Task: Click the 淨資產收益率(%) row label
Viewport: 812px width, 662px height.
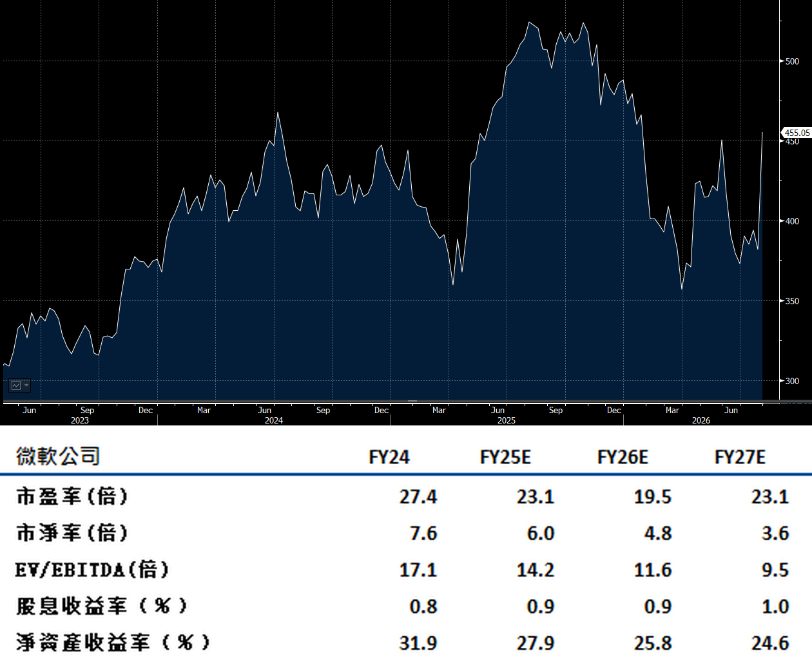Action: pos(113,643)
